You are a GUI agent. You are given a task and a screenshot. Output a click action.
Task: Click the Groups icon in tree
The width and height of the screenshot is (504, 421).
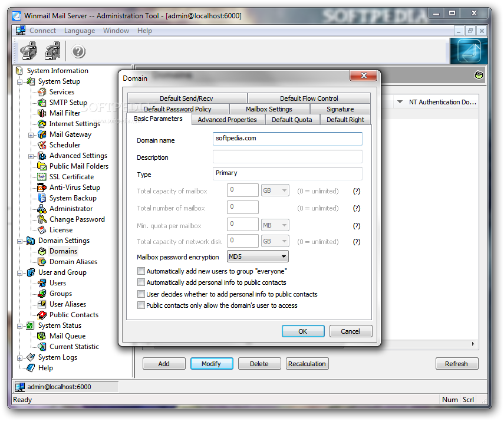tap(42, 294)
